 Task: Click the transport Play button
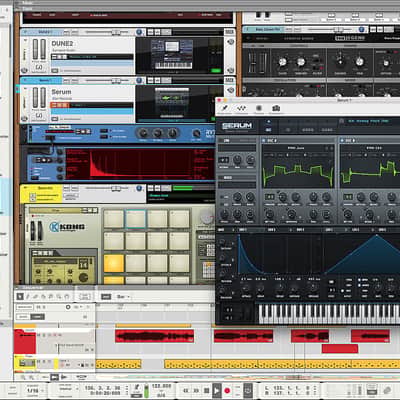217,390
